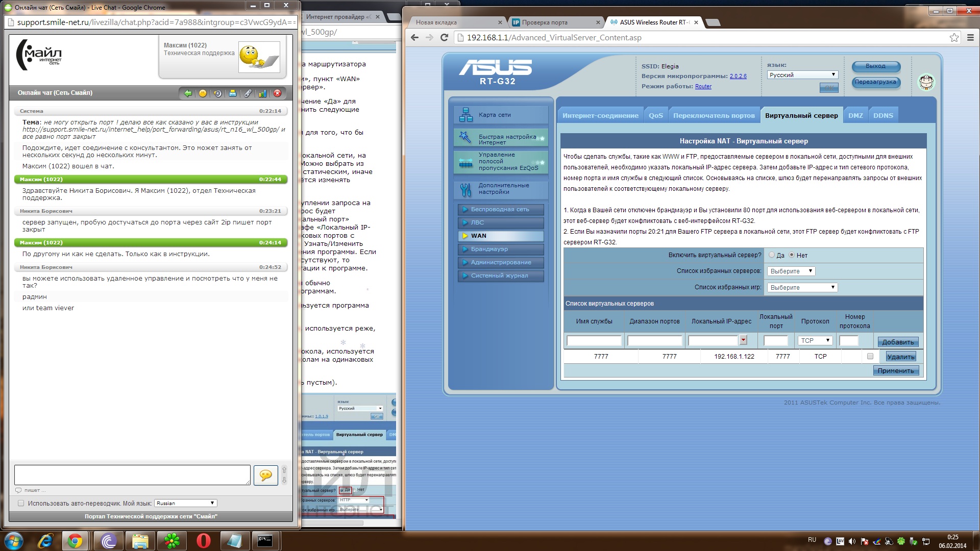Open WAN menu item
The height and width of the screenshot is (551, 980).
point(501,236)
